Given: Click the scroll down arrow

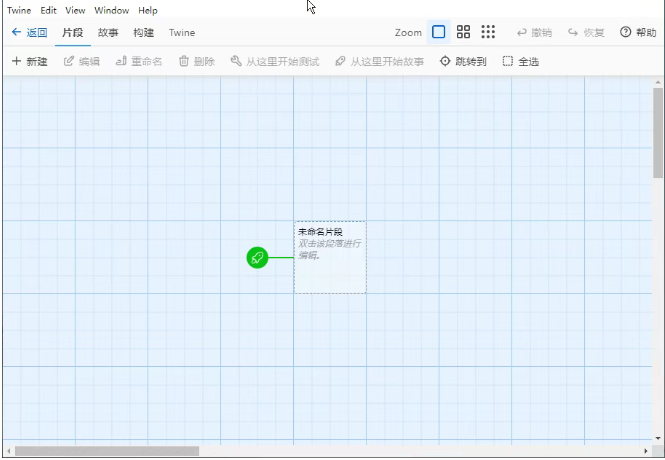Looking at the screenshot, I should (x=658, y=438).
